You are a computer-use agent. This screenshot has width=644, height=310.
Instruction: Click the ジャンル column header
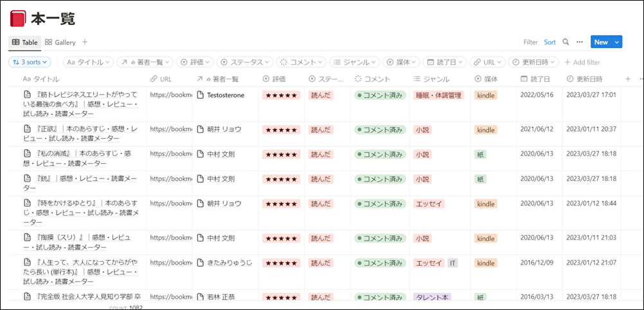[431, 79]
